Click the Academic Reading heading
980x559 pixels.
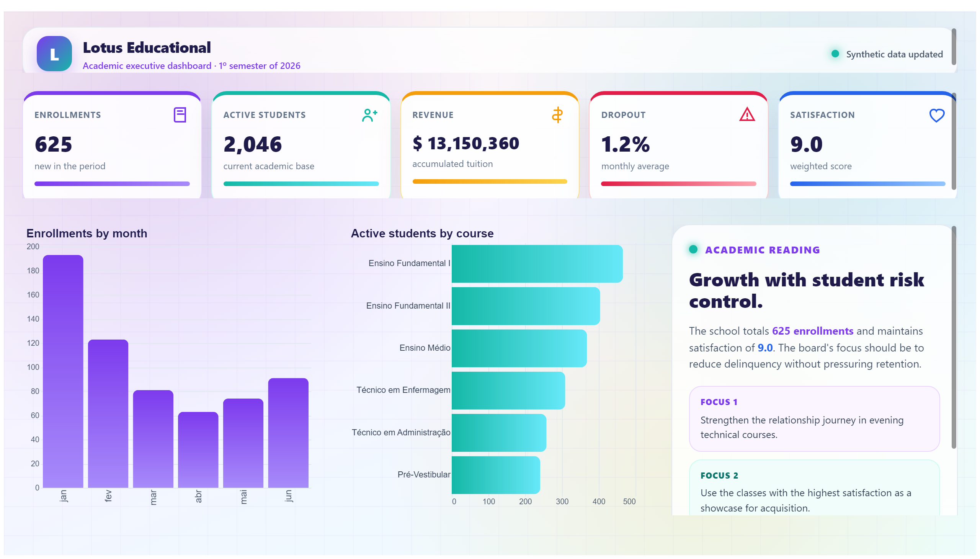[x=762, y=250]
